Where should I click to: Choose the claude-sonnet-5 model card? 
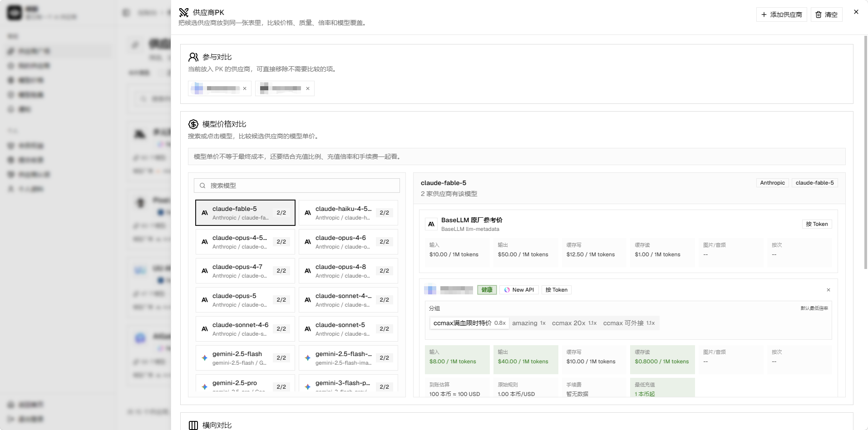(348, 329)
